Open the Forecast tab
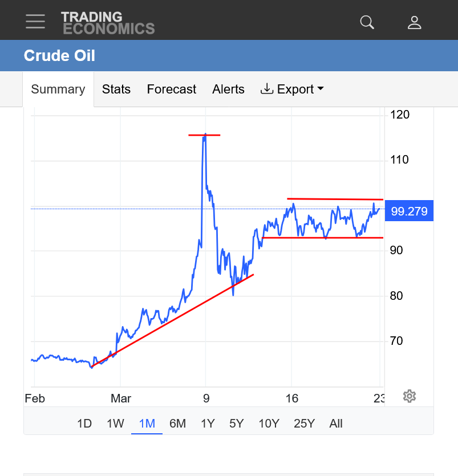The height and width of the screenshot is (476, 458). point(171,89)
